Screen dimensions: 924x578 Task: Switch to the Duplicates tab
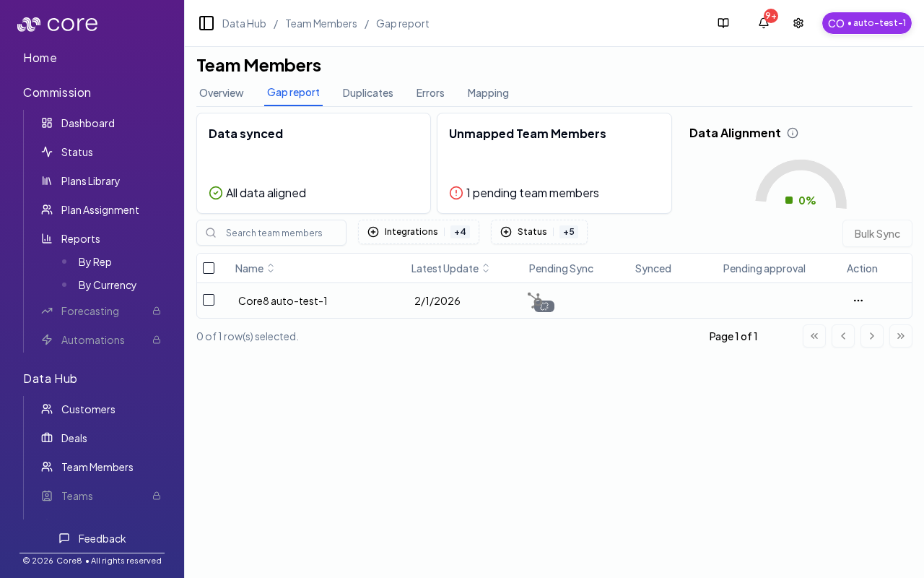(367, 93)
